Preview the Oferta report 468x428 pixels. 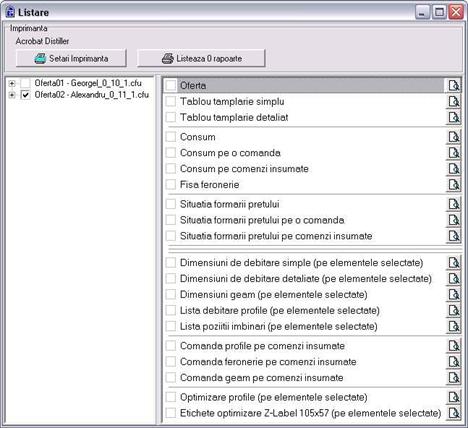[x=453, y=86]
